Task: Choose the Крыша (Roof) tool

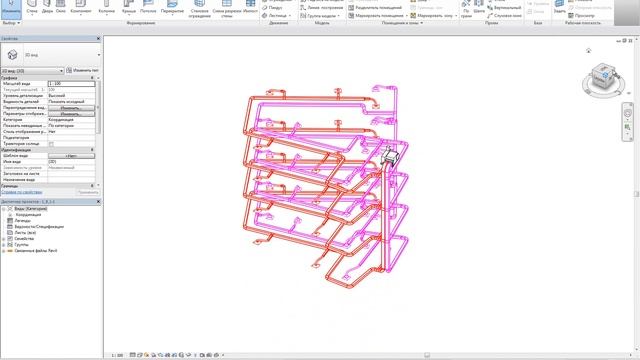Action: 129,7
